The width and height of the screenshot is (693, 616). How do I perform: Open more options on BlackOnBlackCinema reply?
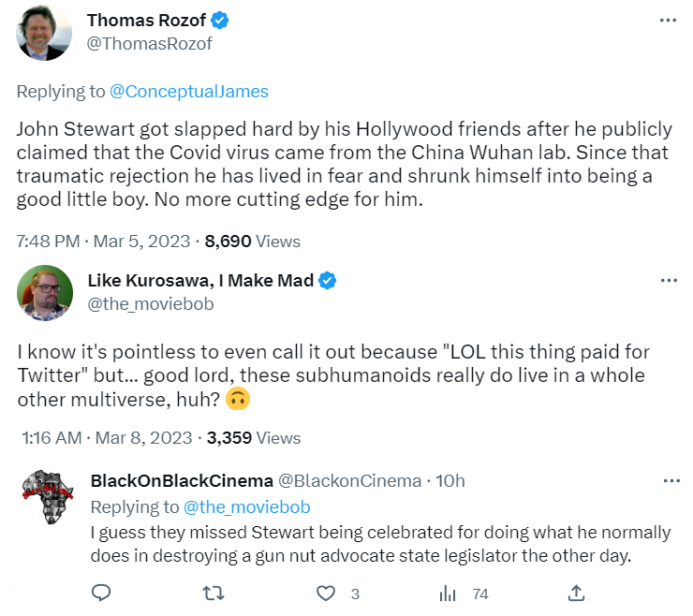[x=671, y=481]
